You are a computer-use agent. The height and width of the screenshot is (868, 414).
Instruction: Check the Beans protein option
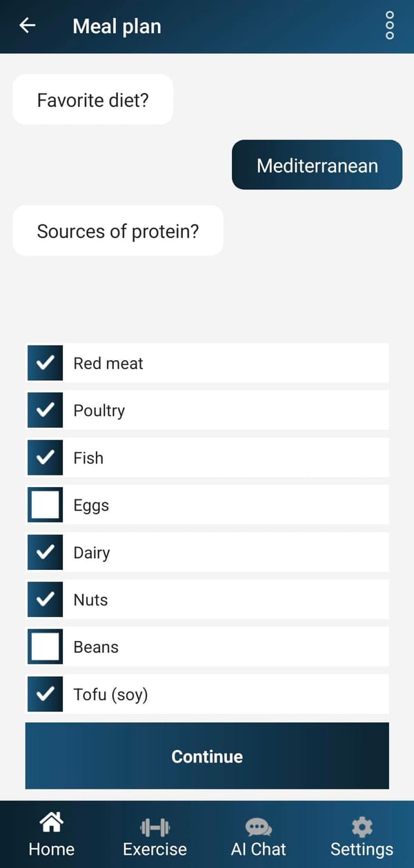click(44, 647)
